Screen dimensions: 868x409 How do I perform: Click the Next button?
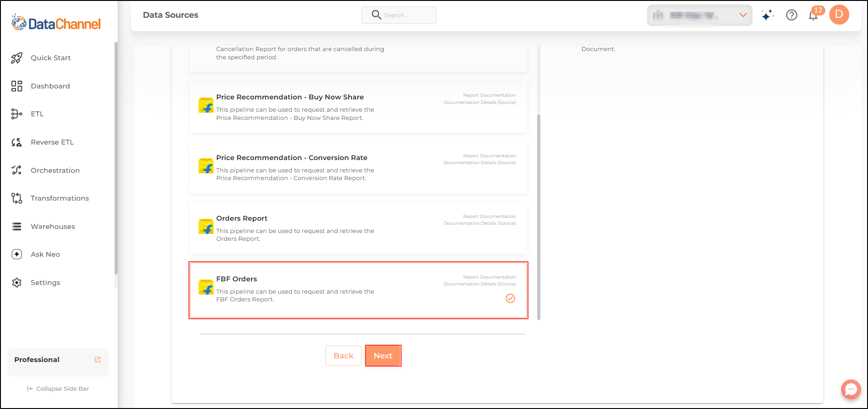383,356
